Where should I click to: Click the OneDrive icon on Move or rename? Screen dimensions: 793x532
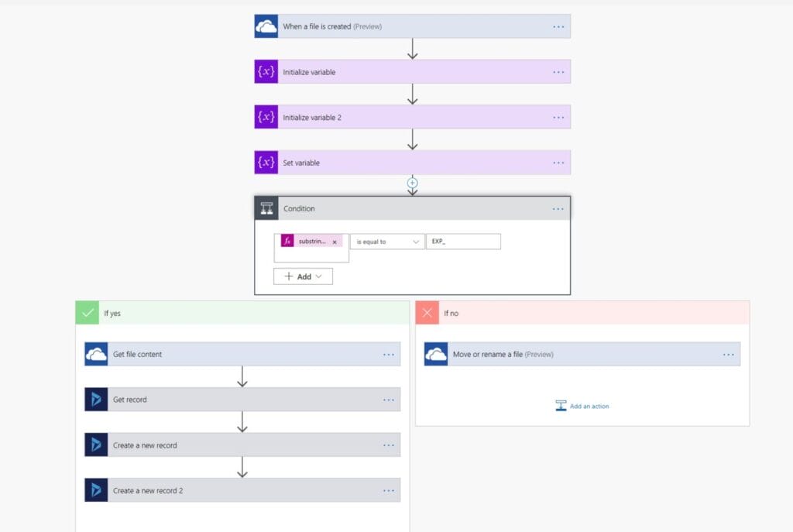point(436,353)
